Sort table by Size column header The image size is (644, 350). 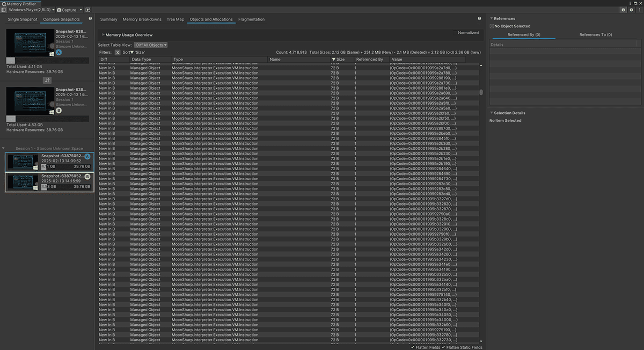(341, 60)
